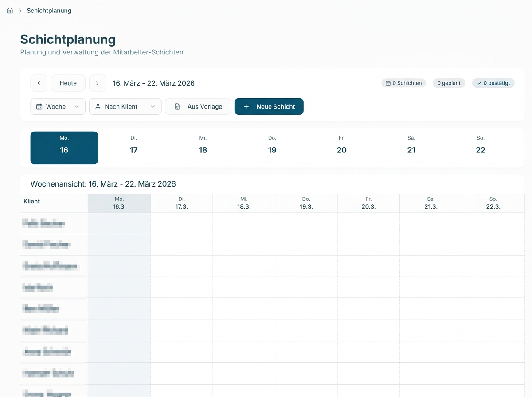Click the Sa. 21.3. column header
Screen dimensions: 532x397
coord(431,203)
